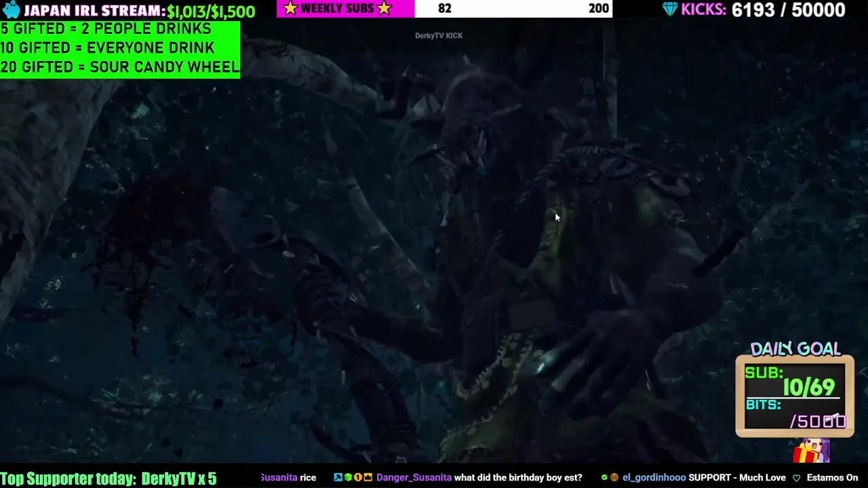This screenshot has height=488, width=868.
Task: Click the diamond icon next to KICKS
Action: (x=670, y=9)
